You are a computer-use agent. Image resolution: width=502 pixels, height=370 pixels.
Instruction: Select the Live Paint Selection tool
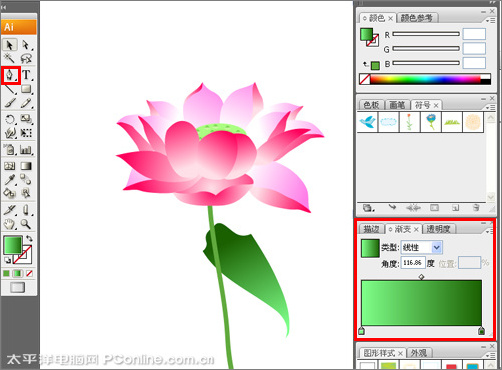click(26, 193)
